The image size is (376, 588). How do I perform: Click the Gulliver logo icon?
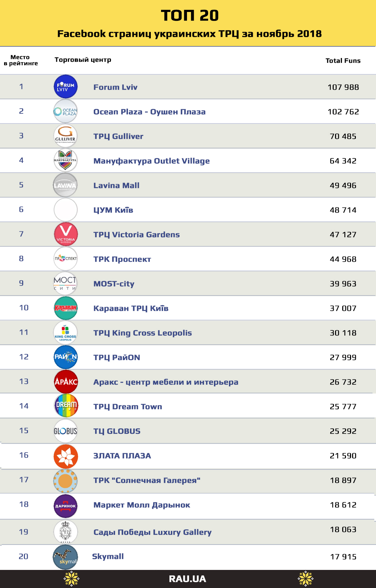point(66,136)
